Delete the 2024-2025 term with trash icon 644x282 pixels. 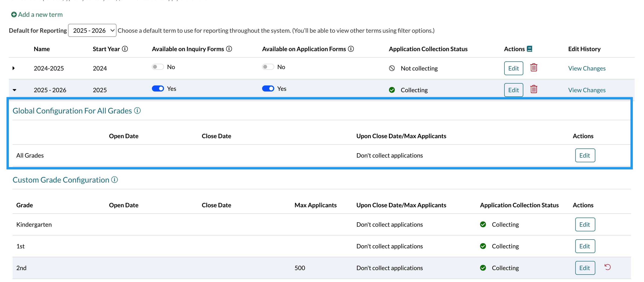pos(534,68)
